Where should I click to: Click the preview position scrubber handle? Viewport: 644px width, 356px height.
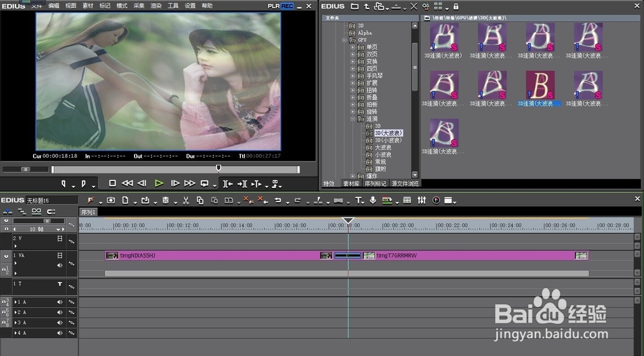pyautogui.click(x=218, y=167)
